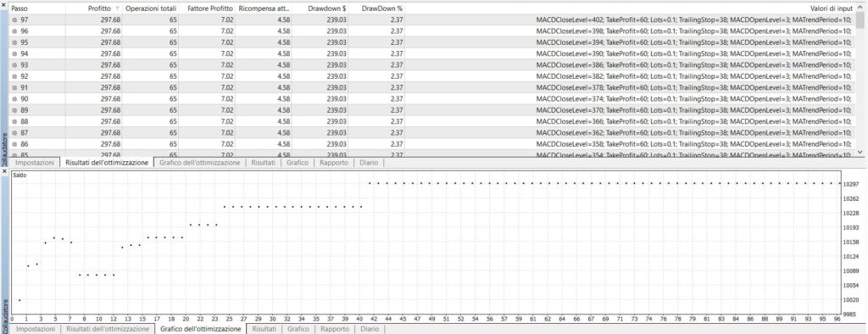Click the pass icon beside row 94
The height and width of the screenshot is (334, 868).
14,53
